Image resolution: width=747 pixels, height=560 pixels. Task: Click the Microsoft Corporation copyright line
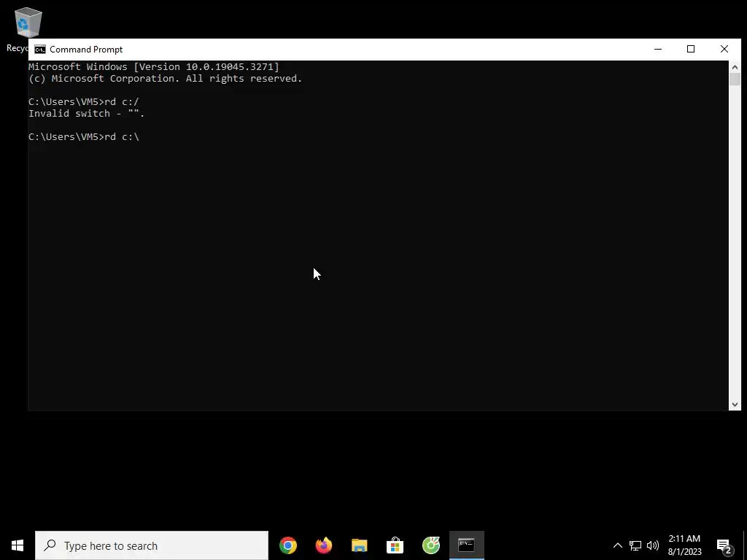165,79
